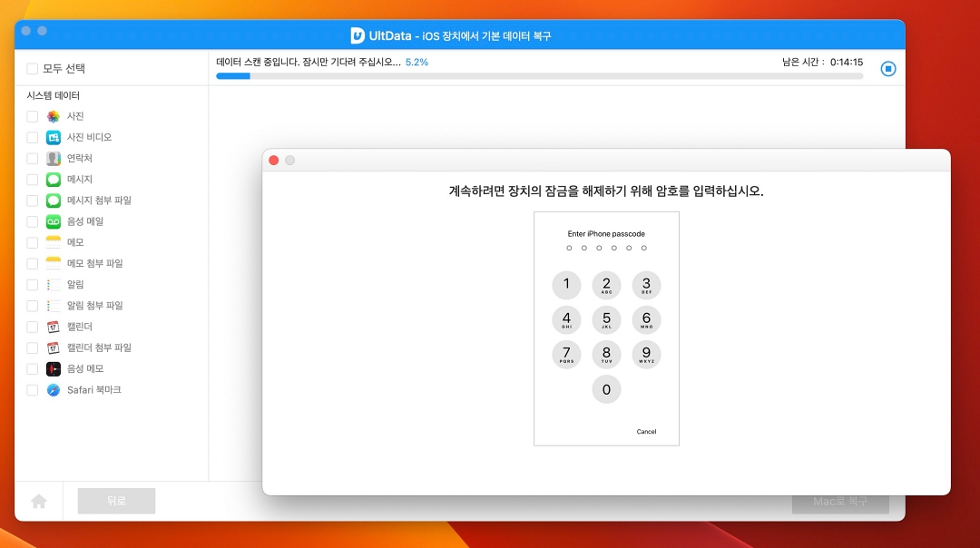The image size is (980, 548).
Task: Check the 음성 메모 checkbox
Action: (33, 368)
